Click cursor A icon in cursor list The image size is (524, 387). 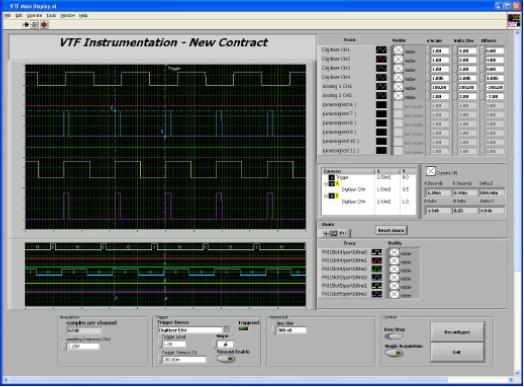tap(332, 183)
